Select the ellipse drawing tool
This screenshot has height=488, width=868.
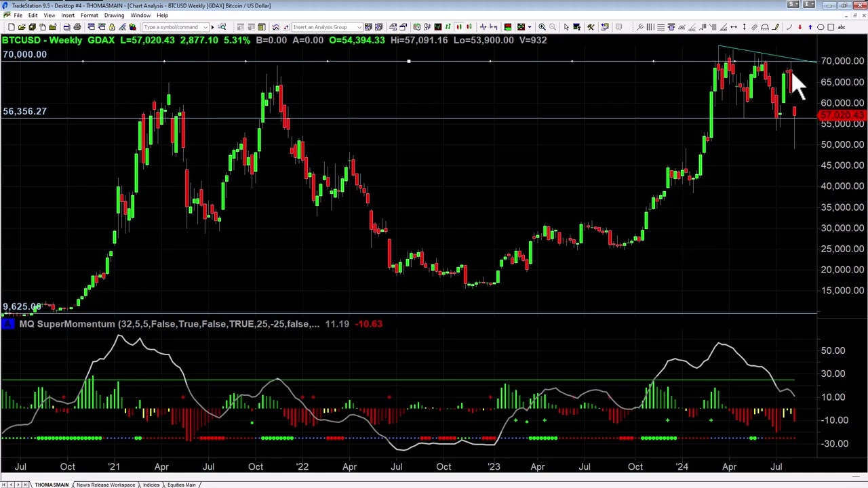pyautogui.click(x=821, y=27)
